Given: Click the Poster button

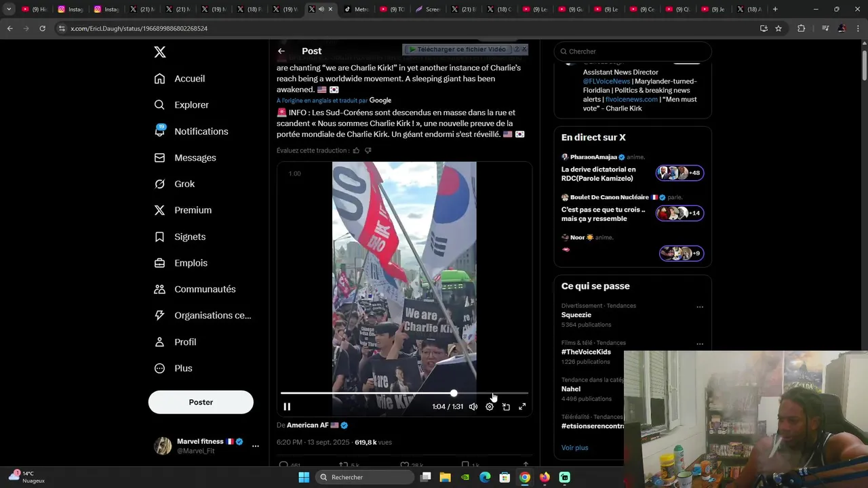Looking at the screenshot, I should tap(201, 402).
